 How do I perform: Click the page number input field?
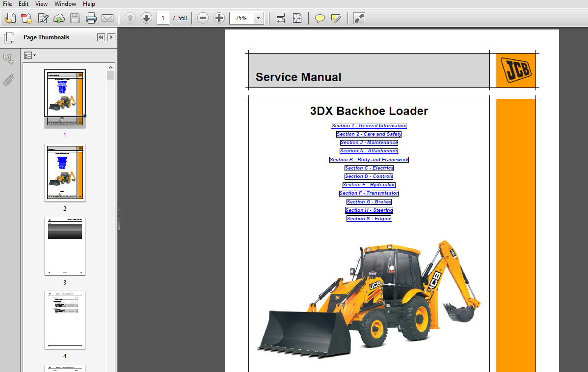tap(163, 18)
